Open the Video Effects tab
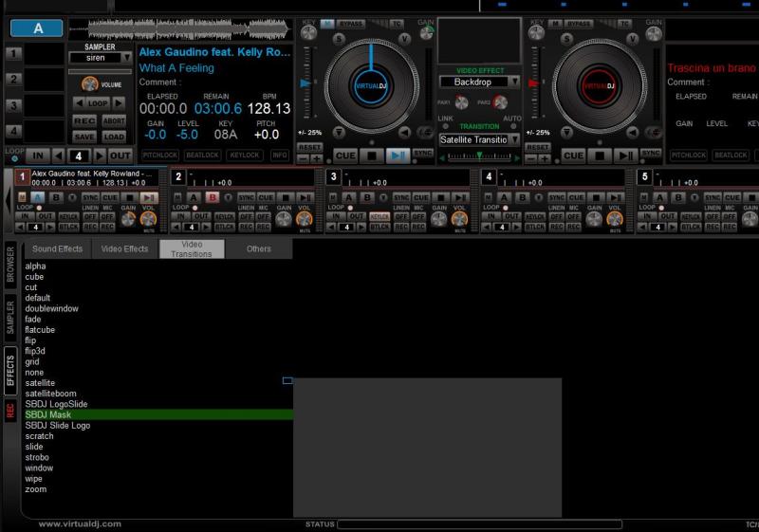This screenshot has width=759, height=532. pos(124,248)
